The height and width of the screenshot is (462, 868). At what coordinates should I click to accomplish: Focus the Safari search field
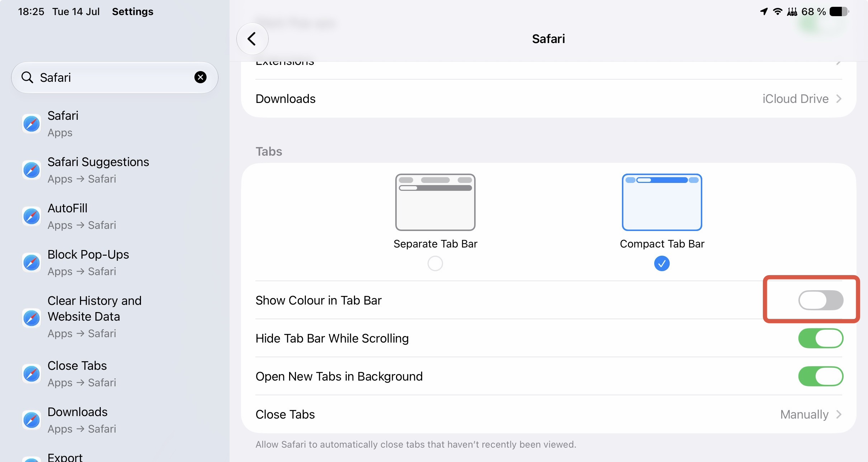(115, 77)
